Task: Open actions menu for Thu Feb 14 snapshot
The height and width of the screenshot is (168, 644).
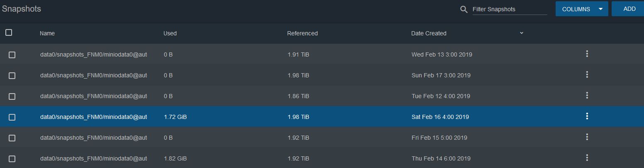Action: pyautogui.click(x=587, y=158)
